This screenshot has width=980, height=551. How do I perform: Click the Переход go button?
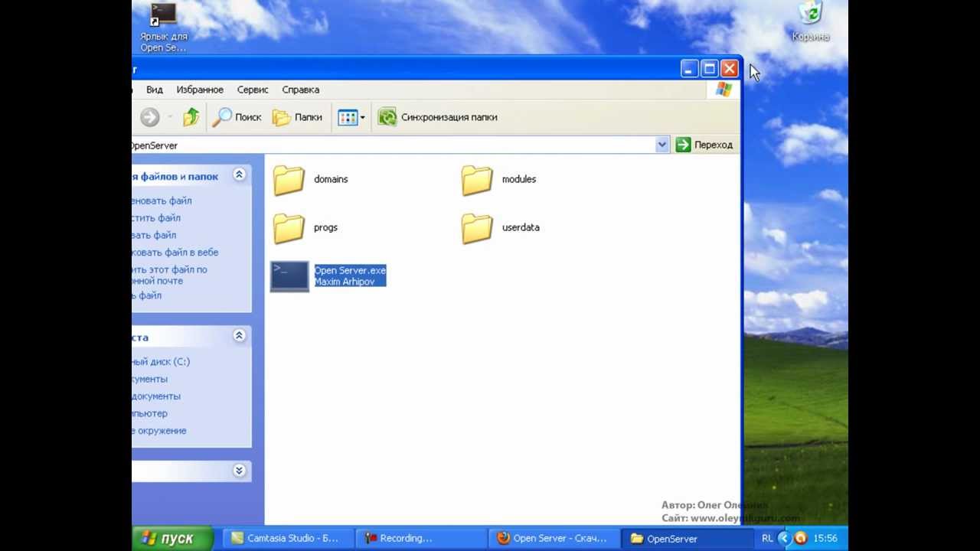pyautogui.click(x=704, y=145)
